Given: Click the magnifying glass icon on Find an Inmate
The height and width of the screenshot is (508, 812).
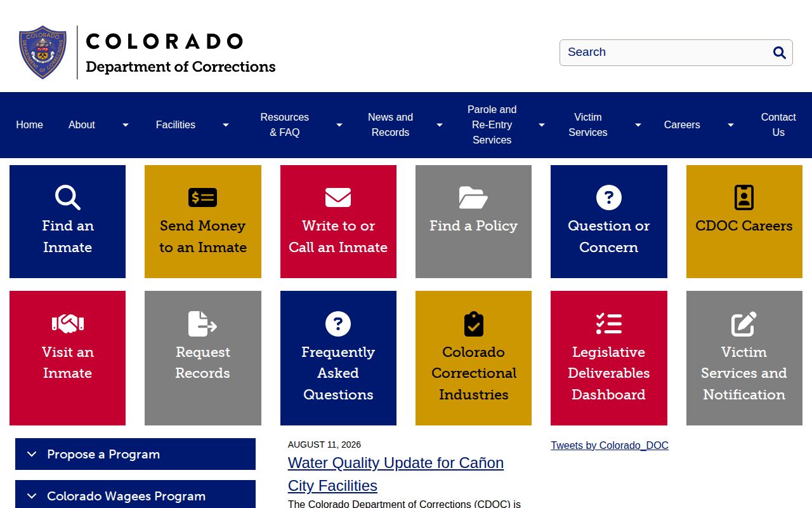Looking at the screenshot, I should click(x=67, y=197).
